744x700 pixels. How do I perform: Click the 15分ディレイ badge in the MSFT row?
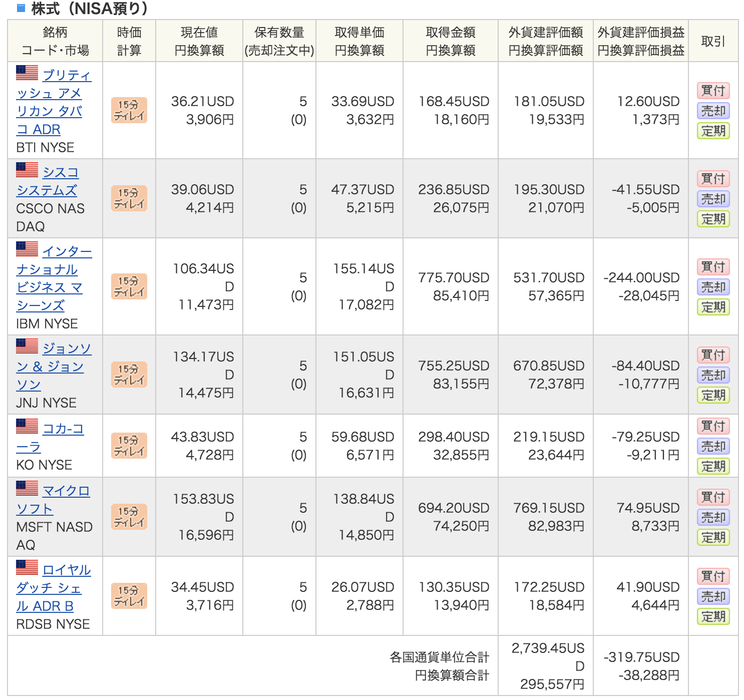click(129, 517)
